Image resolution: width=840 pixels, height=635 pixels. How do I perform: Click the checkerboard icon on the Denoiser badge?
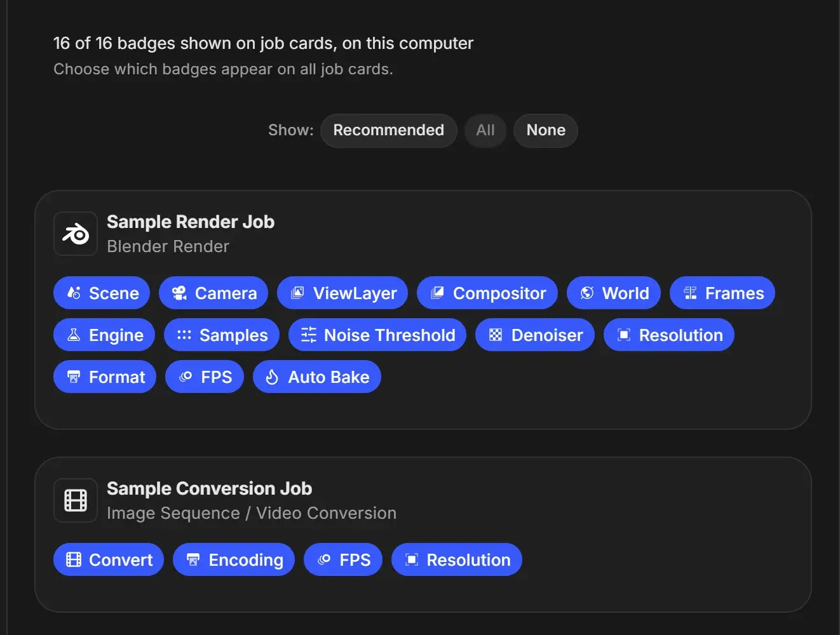pos(496,335)
